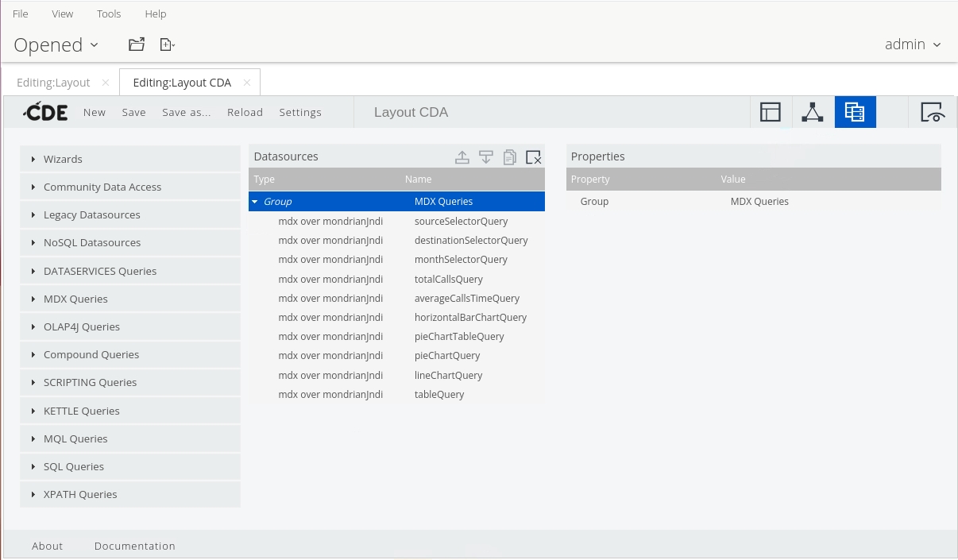The image size is (958, 560).
Task: Open the Tools menu
Action: pyautogui.click(x=109, y=14)
